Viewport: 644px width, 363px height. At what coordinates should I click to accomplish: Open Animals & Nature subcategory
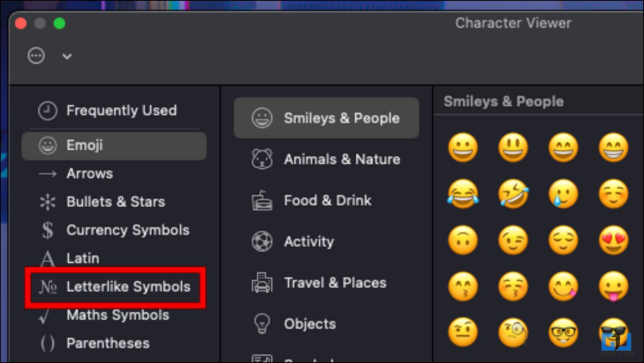[326, 159]
